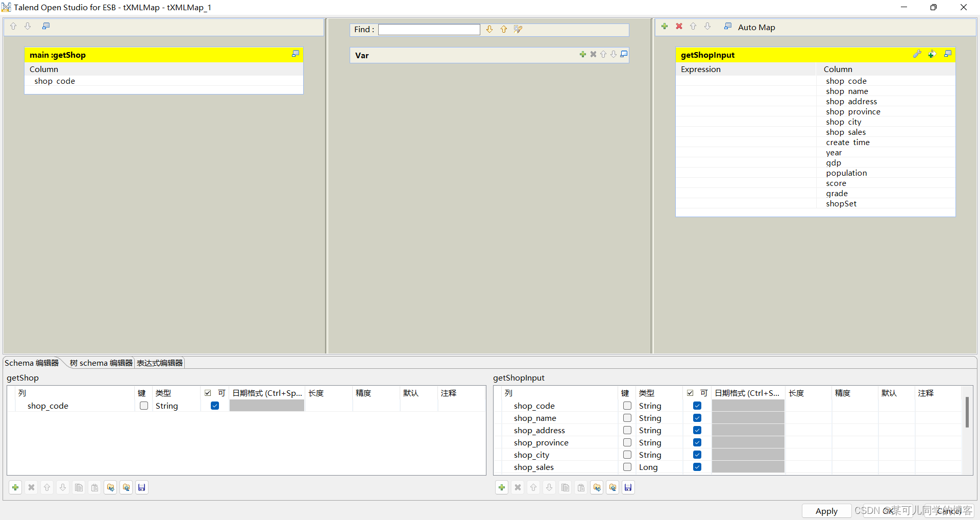Screen dimensions: 980x520
Task: Remove selected variable in Var table
Action: [593, 54]
